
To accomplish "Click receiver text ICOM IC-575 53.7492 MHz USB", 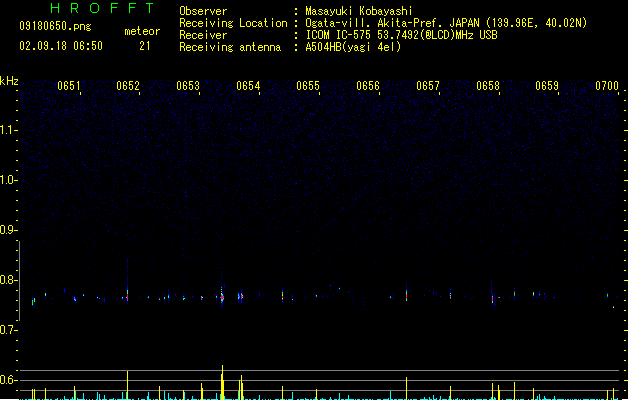I will tap(401, 35).
